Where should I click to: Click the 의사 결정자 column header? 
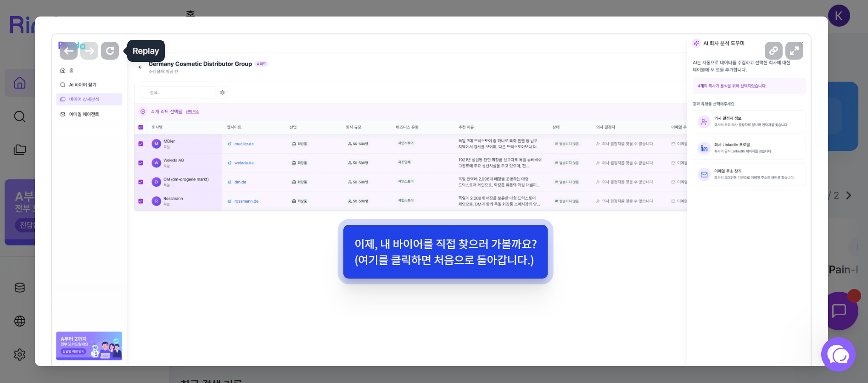click(x=605, y=127)
